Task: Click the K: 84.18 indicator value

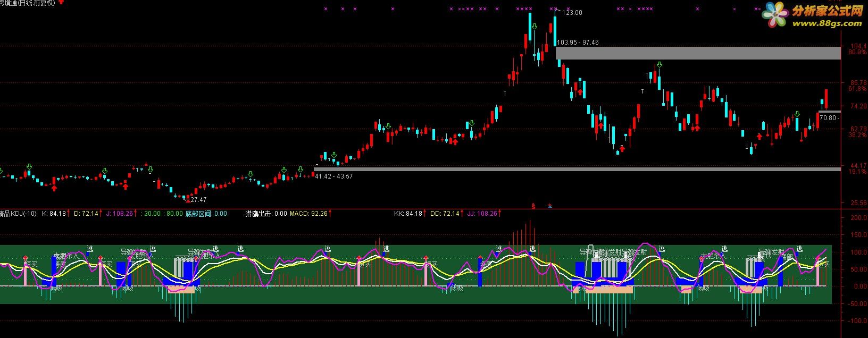Action: point(54,214)
